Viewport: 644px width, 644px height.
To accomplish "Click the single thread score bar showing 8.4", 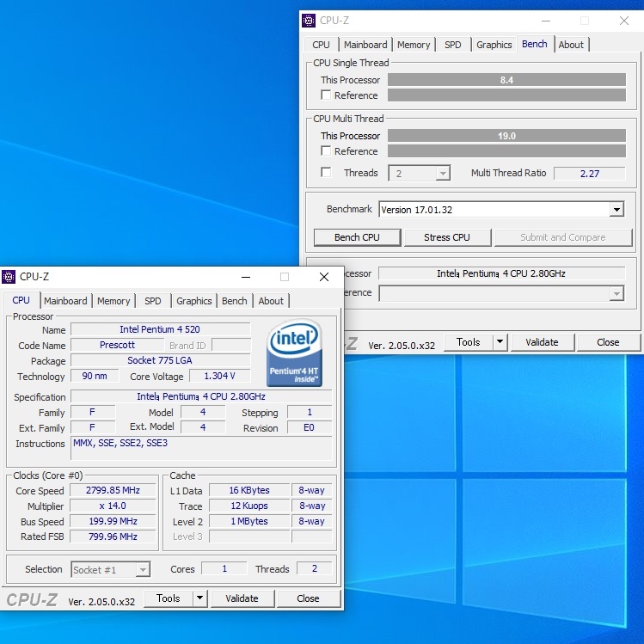I will [506, 80].
